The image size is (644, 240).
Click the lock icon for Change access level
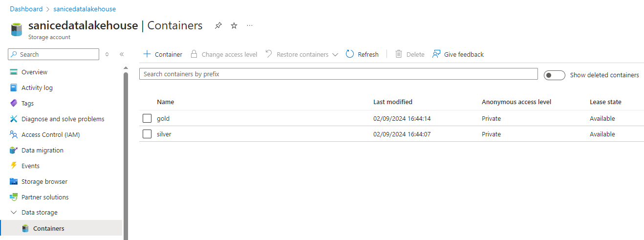coord(194,54)
